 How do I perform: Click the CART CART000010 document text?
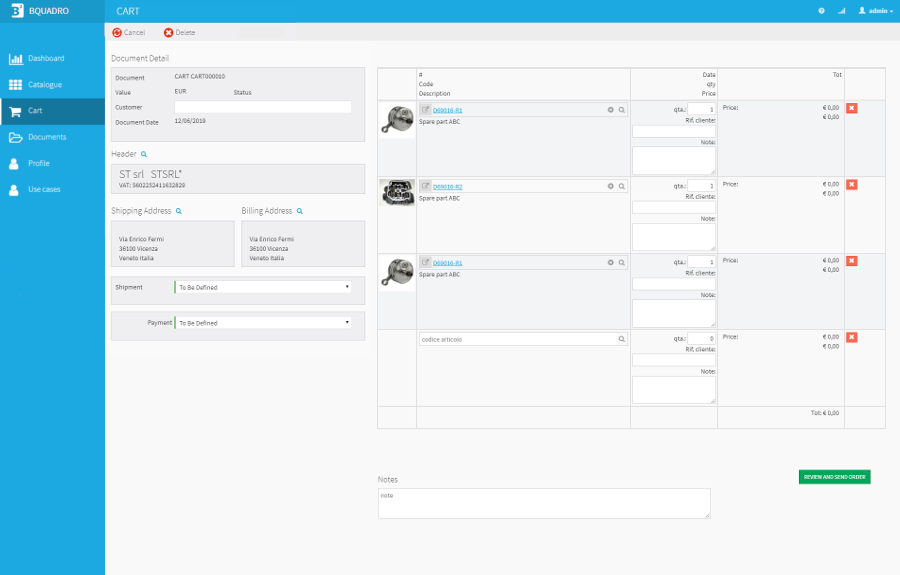tap(200, 76)
